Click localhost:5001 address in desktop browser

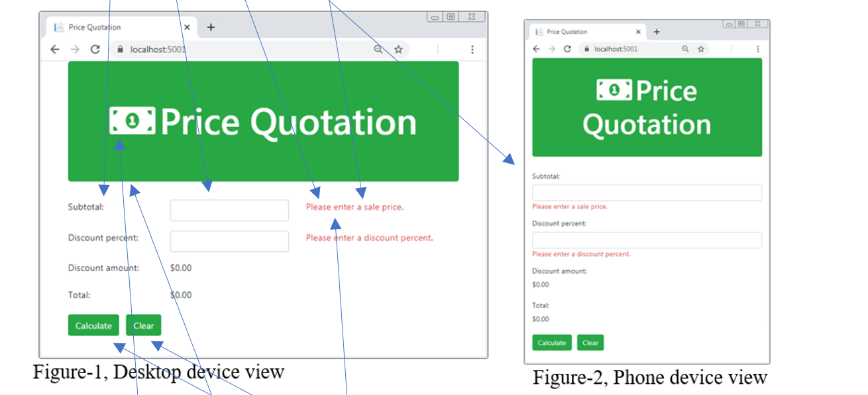(x=158, y=49)
